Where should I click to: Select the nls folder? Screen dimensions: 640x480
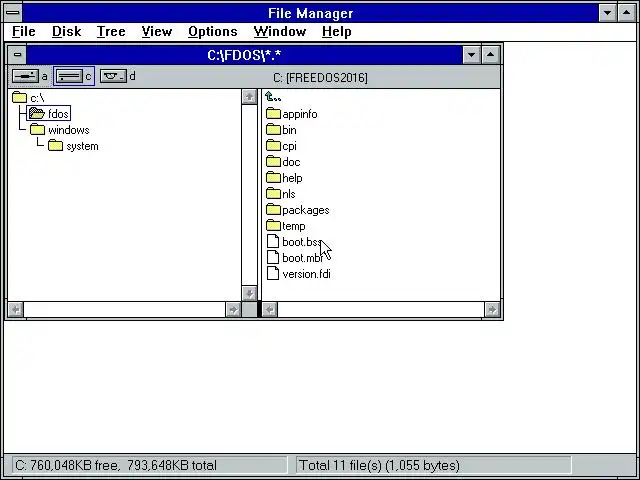280,194
